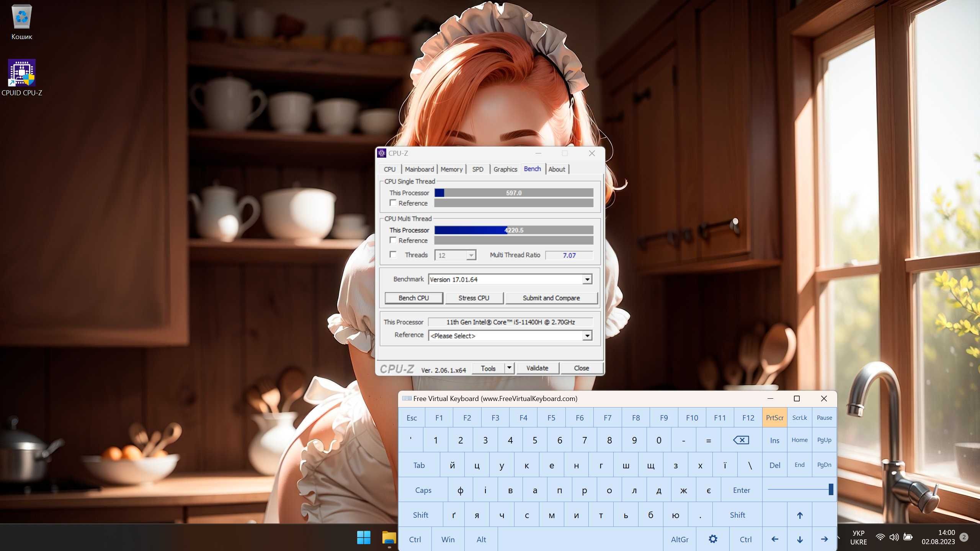Click the Settings gear icon in taskbar
Screen dimensions: 980x551
(x=713, y=538)
